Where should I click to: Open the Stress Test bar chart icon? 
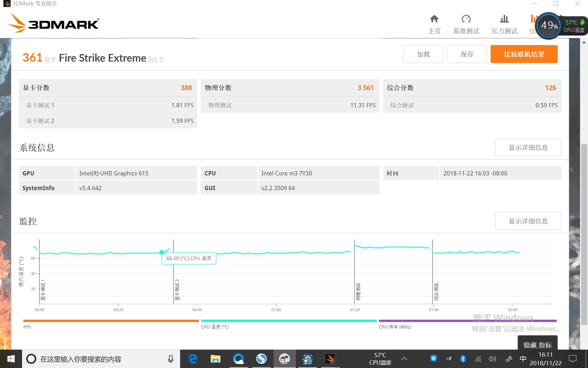tap(504, 19)
